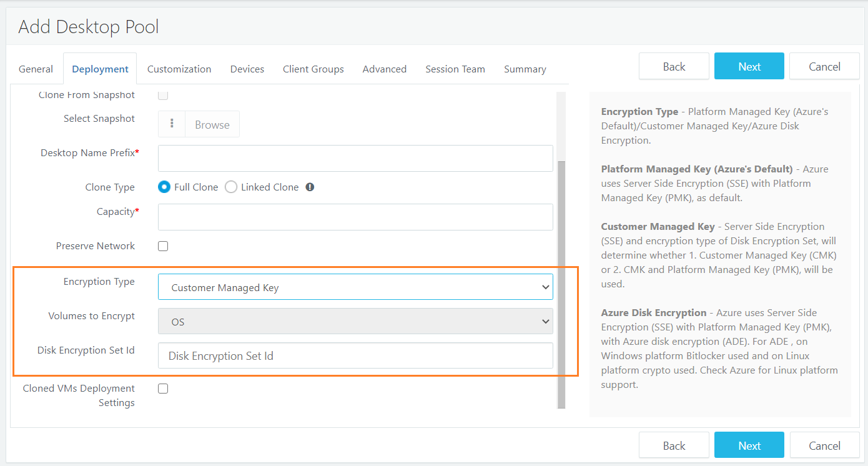Click the form's vertical scrollbar thumb
Viewport: 868px width, 466px height.
point(561,281)
